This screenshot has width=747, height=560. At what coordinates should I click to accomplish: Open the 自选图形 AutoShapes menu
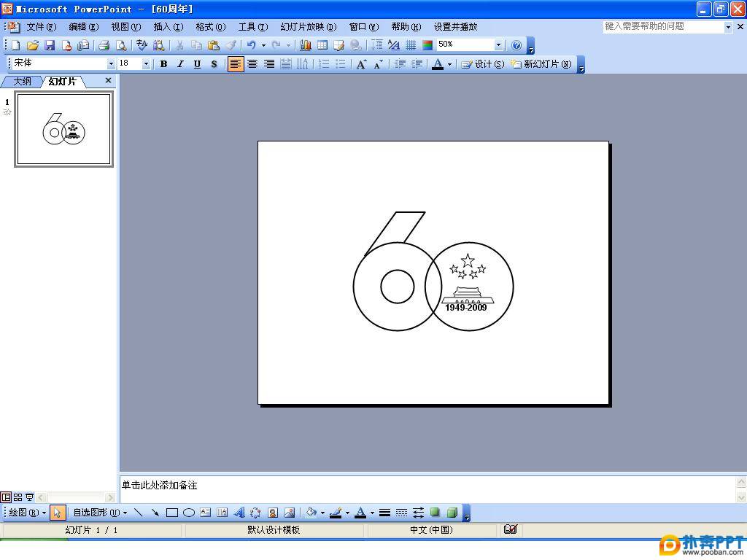click(100, 513)
